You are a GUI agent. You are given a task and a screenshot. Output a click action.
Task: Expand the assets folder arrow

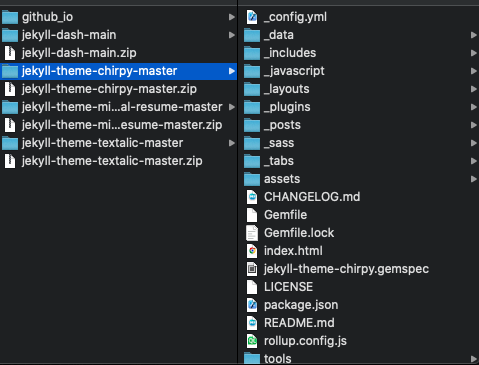pos(473,179)
